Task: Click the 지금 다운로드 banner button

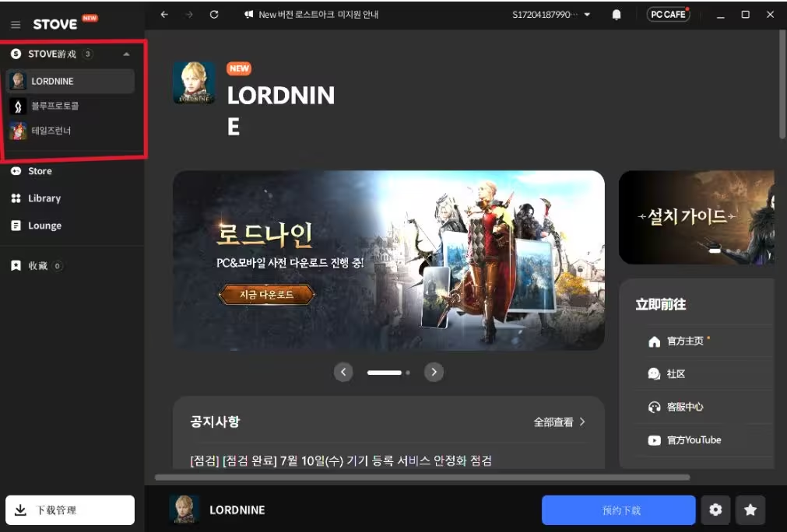Action: pyautogui.click(x=266, y=294)
